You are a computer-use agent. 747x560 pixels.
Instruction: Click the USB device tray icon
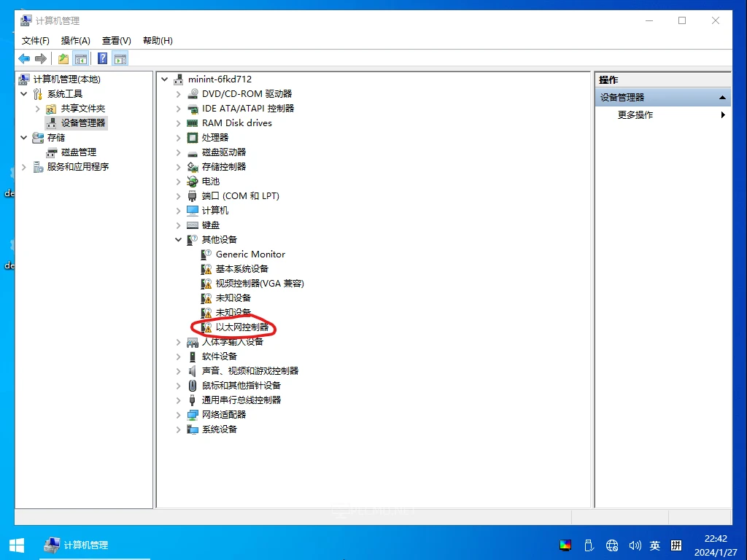click(589, 545)
